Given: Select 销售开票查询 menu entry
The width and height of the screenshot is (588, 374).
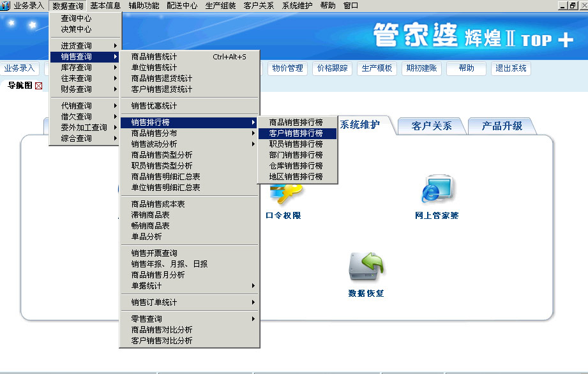Looking at the screenshot, I should pos(190,253).
